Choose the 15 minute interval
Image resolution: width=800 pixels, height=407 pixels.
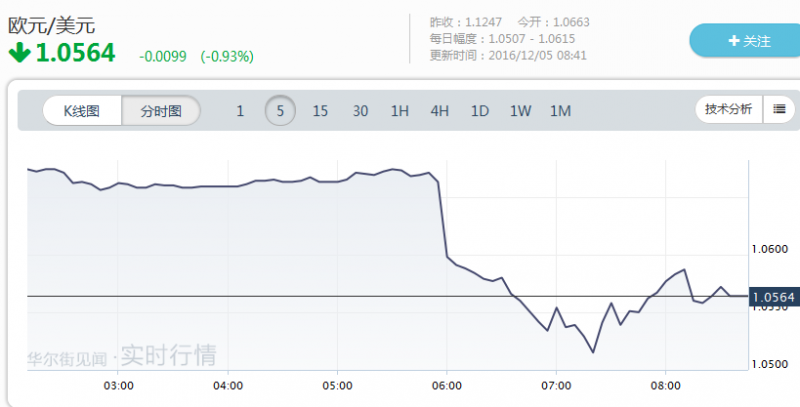pos(320,111)
